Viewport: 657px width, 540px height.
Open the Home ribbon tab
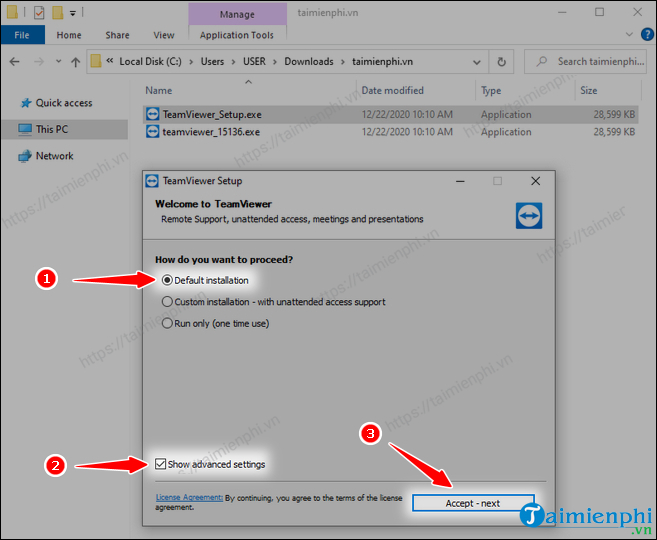pyautogui.click(x=69, y=35)
